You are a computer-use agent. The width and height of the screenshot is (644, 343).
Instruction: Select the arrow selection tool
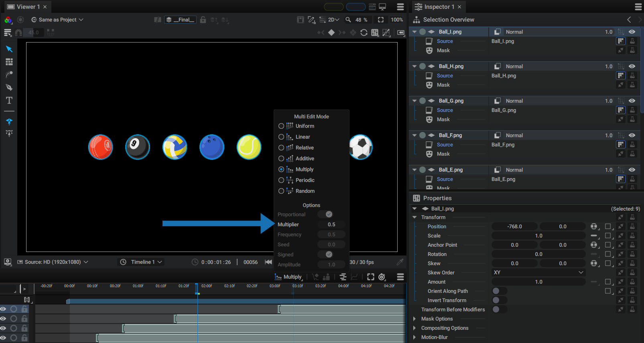pyautogui.click(x=9, y=49)
